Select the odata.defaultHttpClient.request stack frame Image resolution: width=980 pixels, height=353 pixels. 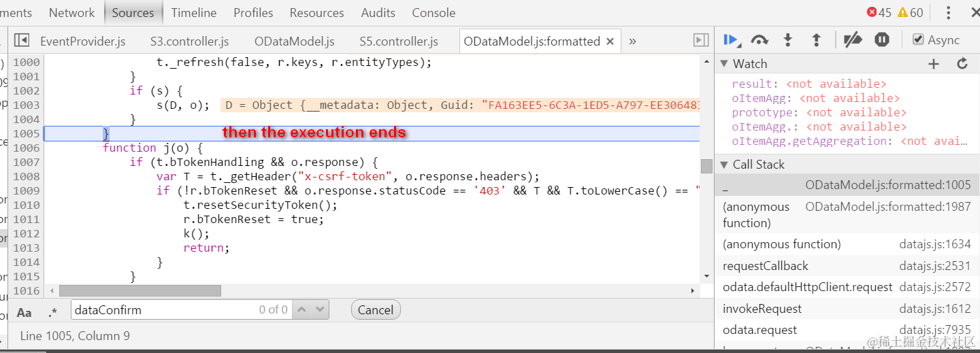(x=847, y=287)
